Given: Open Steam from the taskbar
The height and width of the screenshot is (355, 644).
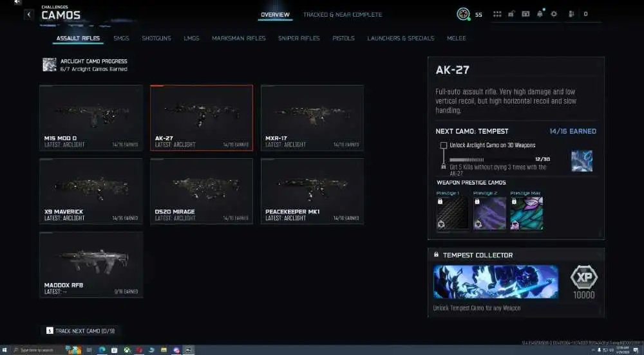Looking at the screenshot, I should pyautogui.click(x=151, y=350).
